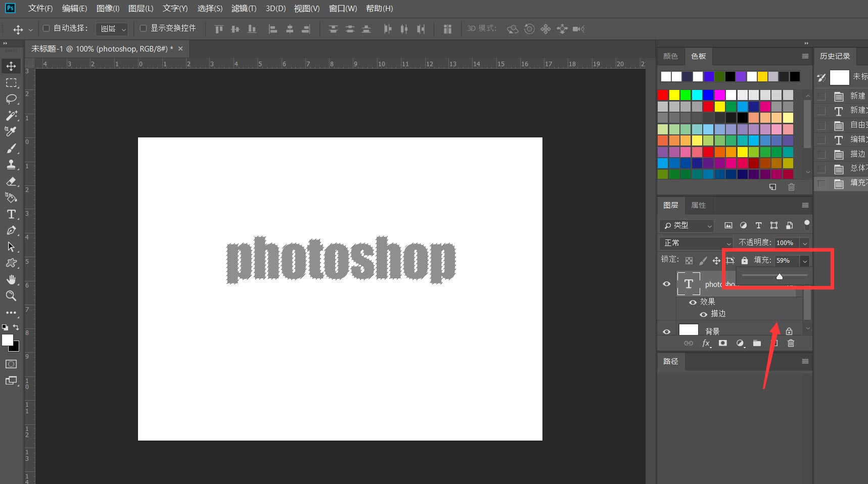The height and width of the screenshot is (484, 868).
Task: Open layers panel menu
Action: point(805,205)
